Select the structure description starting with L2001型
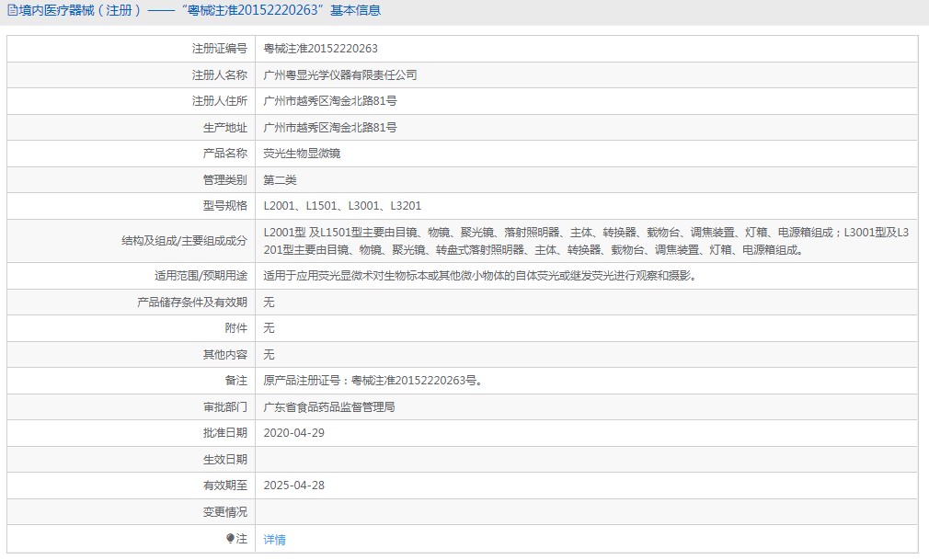The image size is (929, 560). [x=586, y=241]
